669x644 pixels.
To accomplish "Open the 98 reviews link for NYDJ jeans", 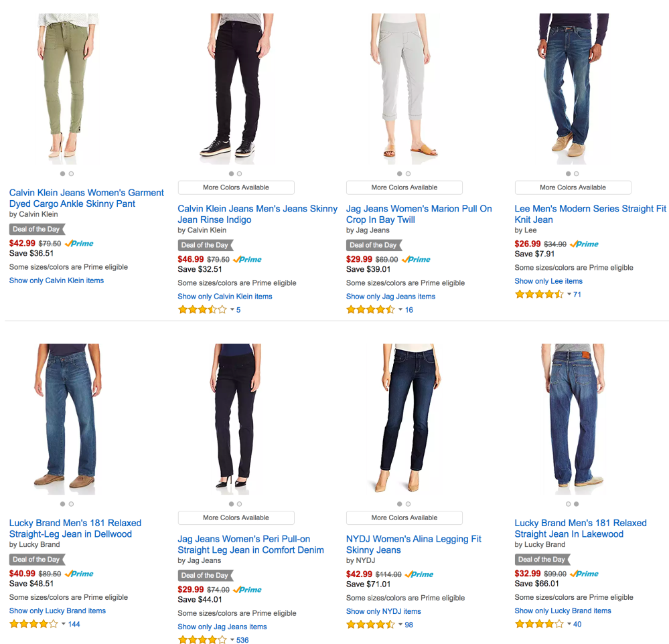I will [x=408, y=625].
